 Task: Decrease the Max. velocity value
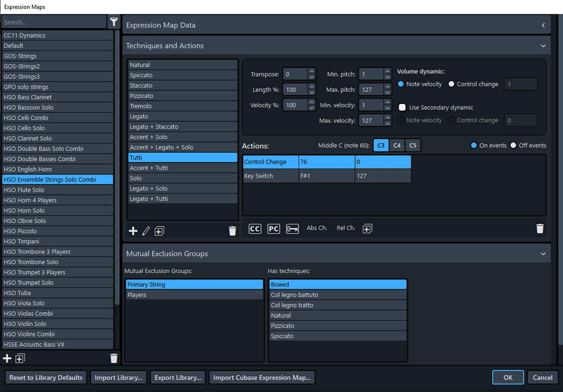[387, 123]
